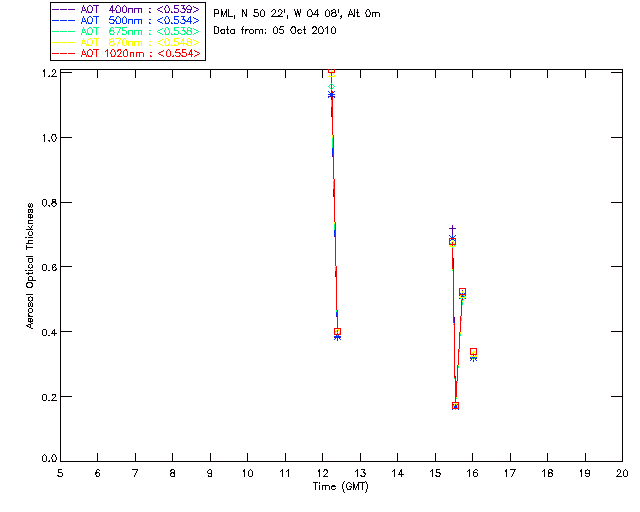Image resolution: width=640 pixels, height=512 pixels.
Task: Click the purple plus marker near 0.72
Action: point(452,229)
